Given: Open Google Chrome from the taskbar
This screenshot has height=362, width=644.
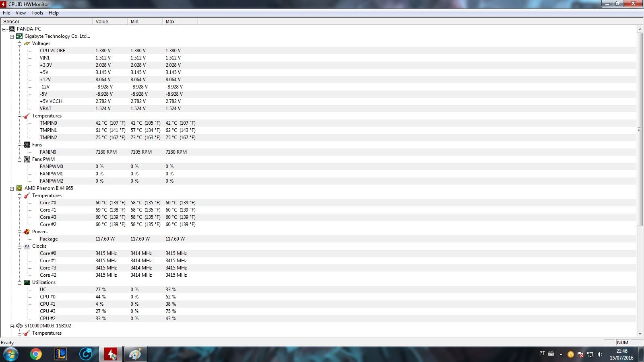Looking at the screenshot, I should [x=36, y=354].
